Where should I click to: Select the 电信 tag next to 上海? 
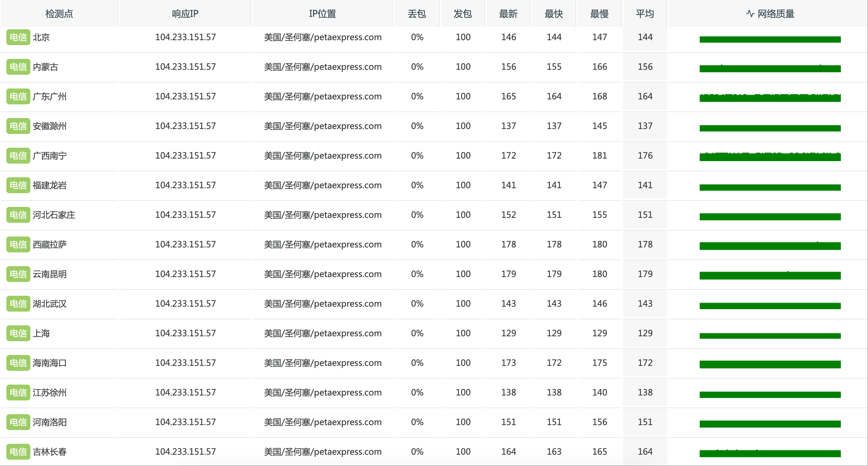[18, 333]
